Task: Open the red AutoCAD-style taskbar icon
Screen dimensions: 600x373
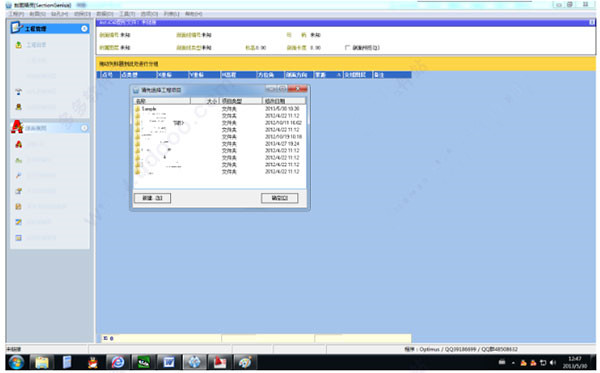Action: [220, 362]
